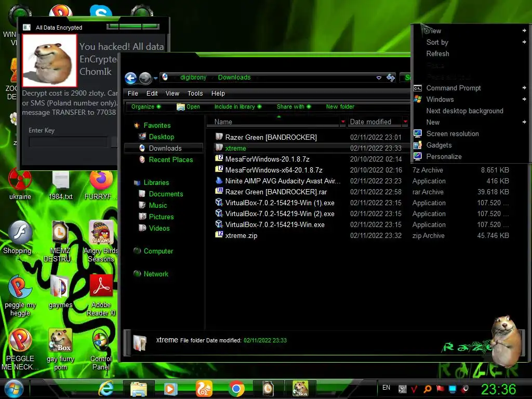Open Windows Explorer taskbar icon
532x399 pixels.
[139, 389]
